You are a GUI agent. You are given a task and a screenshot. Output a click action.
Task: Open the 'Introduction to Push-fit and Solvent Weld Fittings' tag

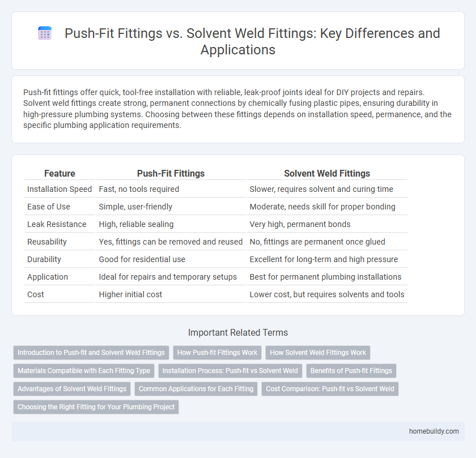(91, 353)
